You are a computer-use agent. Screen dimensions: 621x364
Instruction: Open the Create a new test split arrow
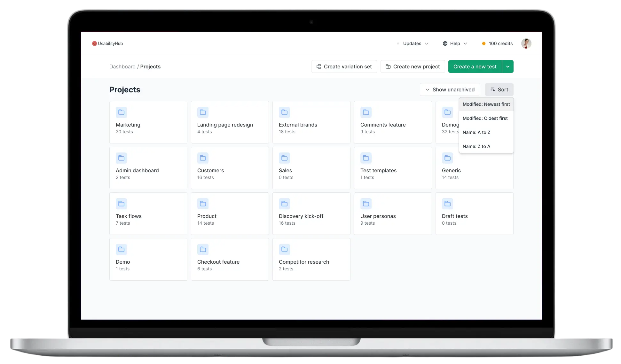pos(508,66)
